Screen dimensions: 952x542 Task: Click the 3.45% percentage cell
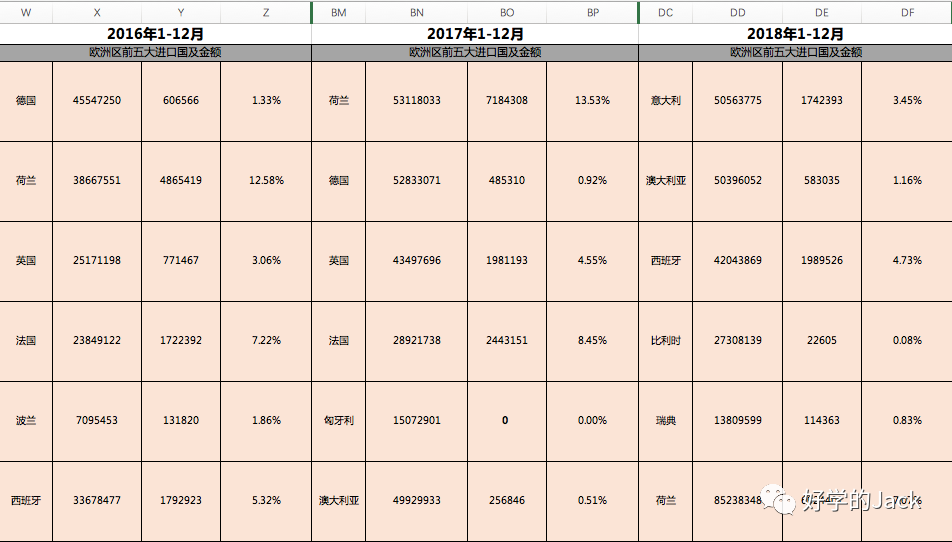907,101
